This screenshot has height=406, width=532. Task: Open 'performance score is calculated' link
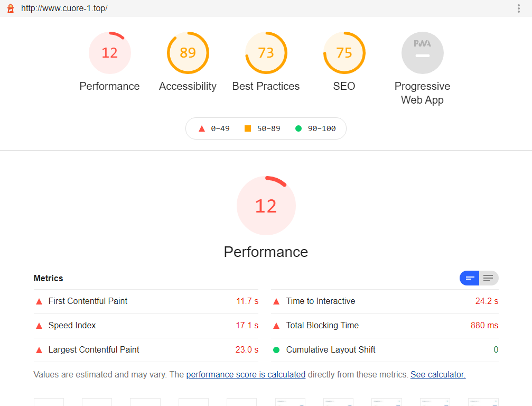pyautogui.click(x=246, y=374)
